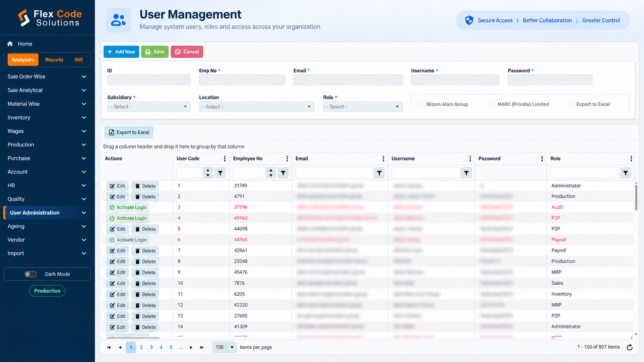Go to page 3 of results

151,347
